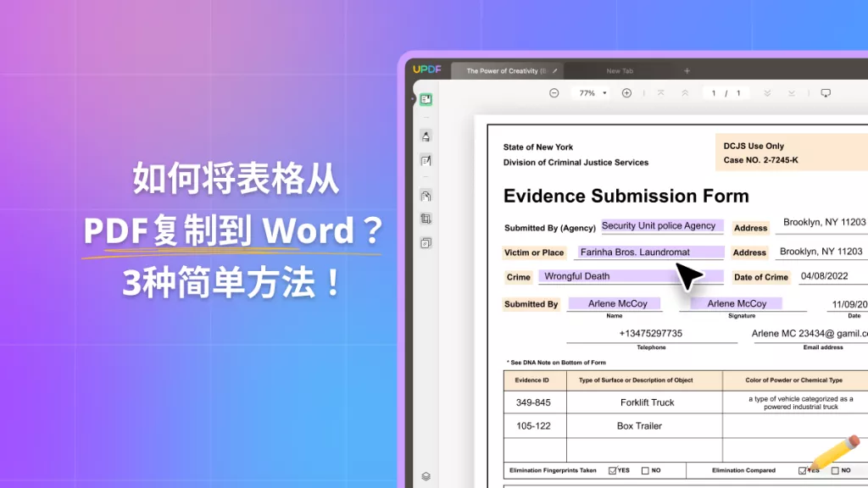Screen dimensions: 868x488
Task: Click the Victim or Place label
Action: click(534, 252)
